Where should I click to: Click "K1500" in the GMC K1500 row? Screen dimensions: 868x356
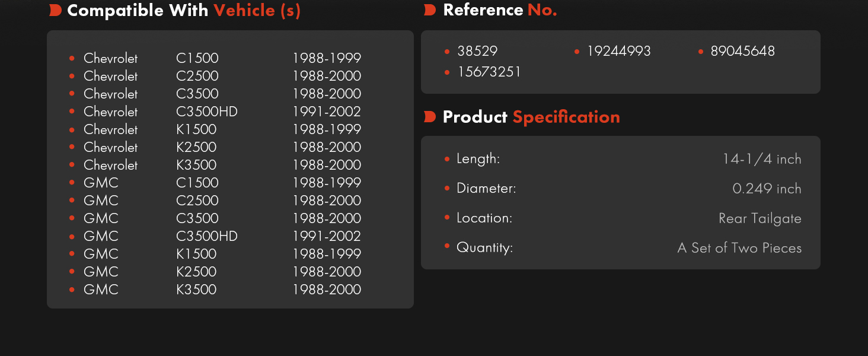click(x=196, y=254)
